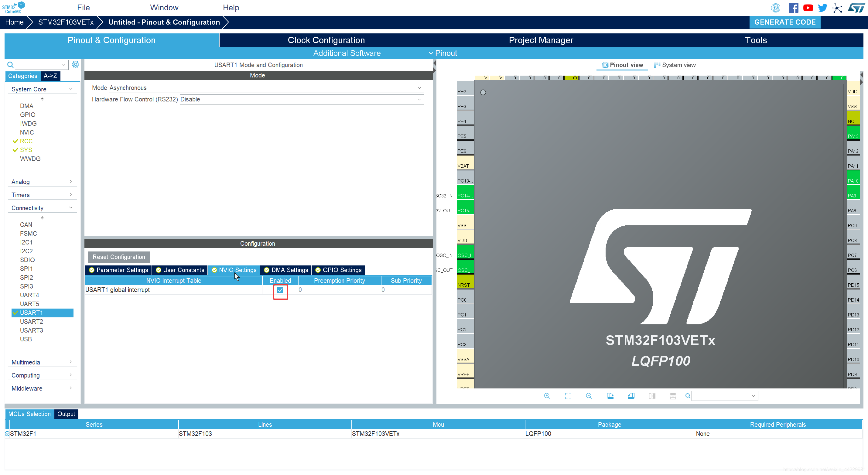
Task: Switch to the Project Manager tab
Action: coord(541,40)
